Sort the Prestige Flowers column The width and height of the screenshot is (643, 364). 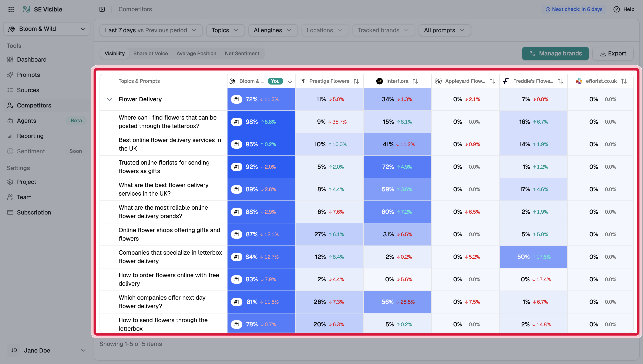tap(356, 81)
